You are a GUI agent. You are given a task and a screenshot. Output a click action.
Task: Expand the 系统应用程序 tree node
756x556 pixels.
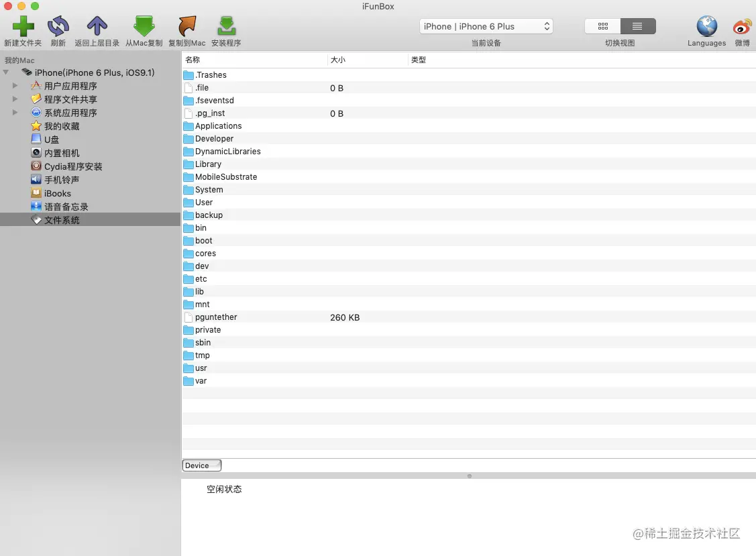coord(15,113)
